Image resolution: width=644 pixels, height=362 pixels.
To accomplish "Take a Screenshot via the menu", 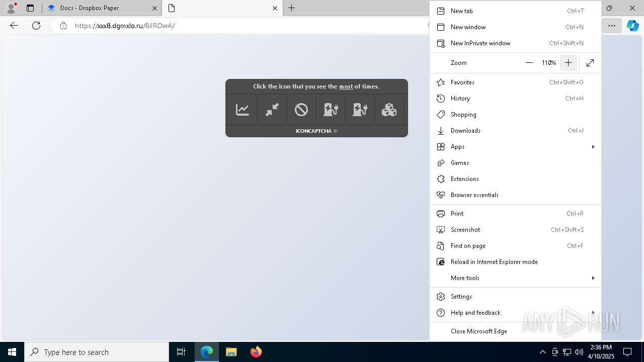I will (x=516, y=230).
